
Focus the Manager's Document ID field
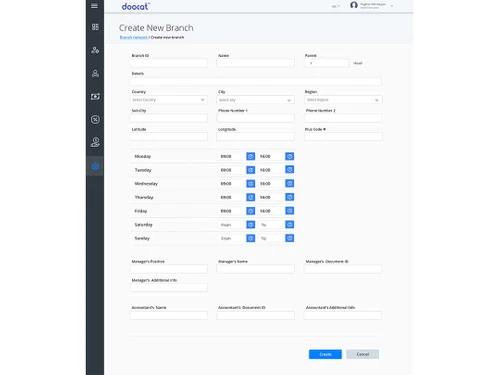[x=343, y=269]
